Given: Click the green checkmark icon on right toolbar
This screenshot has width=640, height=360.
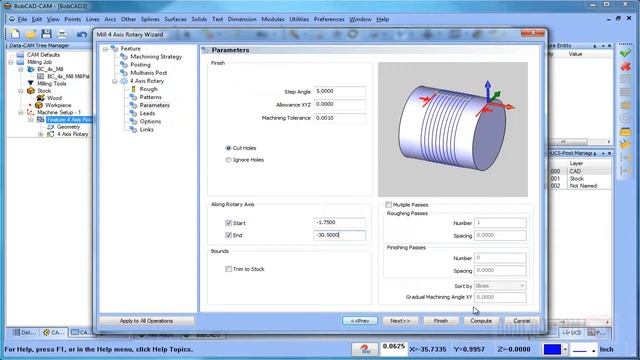Looking at the screenshot, I should coord(625,53).
